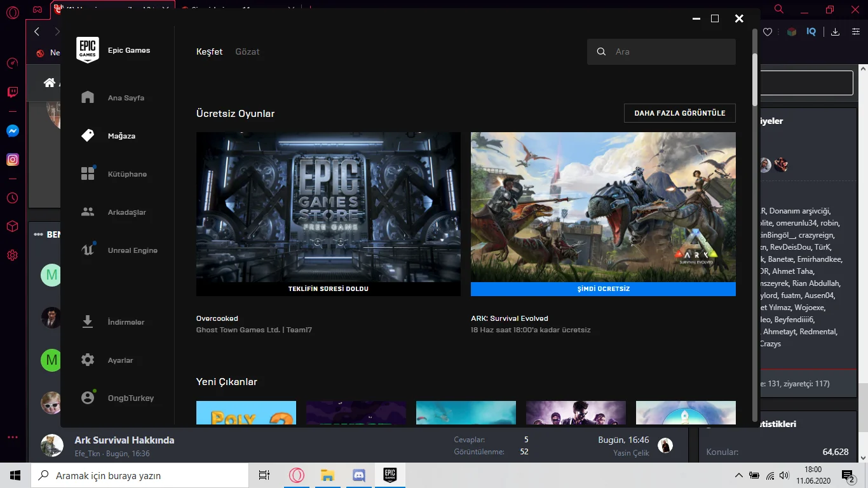Open the Saints Row thumbnail in Yeni Çıkanlar
This screenshot has height=488, width=868.
(576, 413)
